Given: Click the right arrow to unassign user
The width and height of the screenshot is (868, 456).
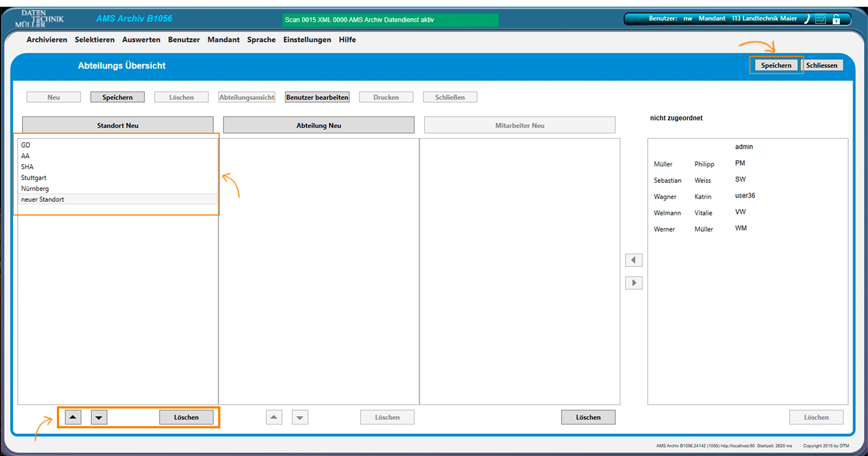Looking at the screenshot, I should click(633, 283).
